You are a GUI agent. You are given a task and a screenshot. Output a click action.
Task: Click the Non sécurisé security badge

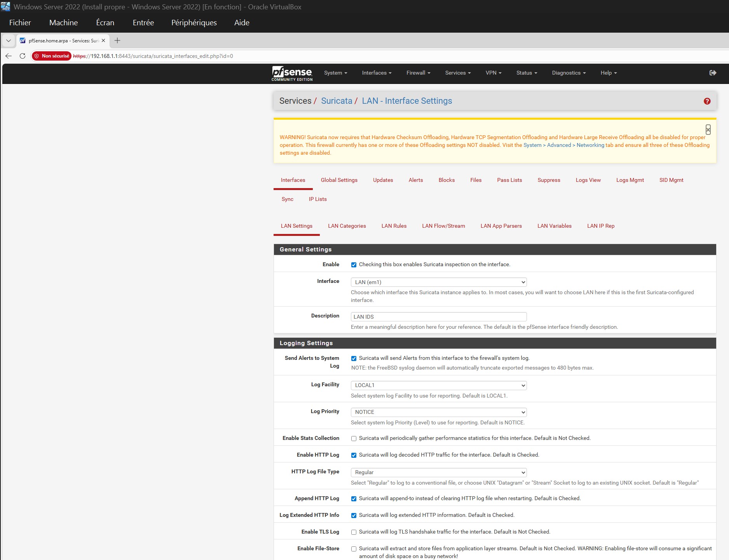pyautogui.click(x=52, y=56)
